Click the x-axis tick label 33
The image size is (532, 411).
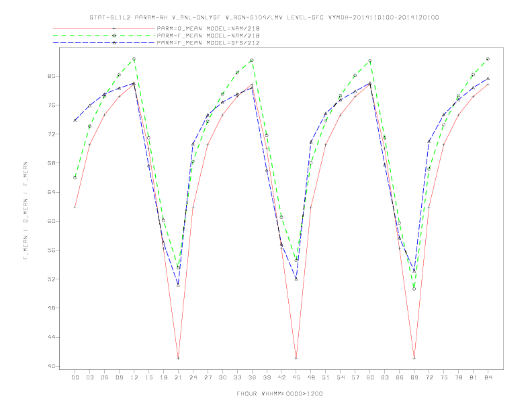pyautogui.click(x=237, y=377)
